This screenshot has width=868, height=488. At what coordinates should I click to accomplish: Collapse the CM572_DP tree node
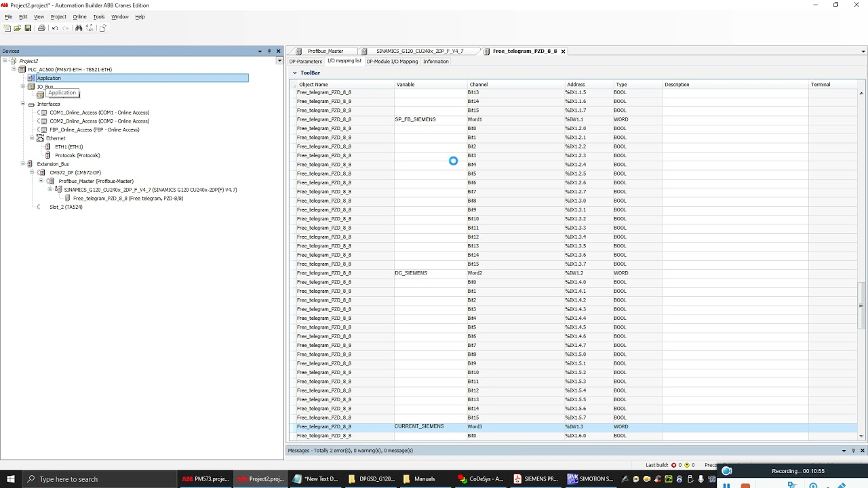(x=33, y=172)
